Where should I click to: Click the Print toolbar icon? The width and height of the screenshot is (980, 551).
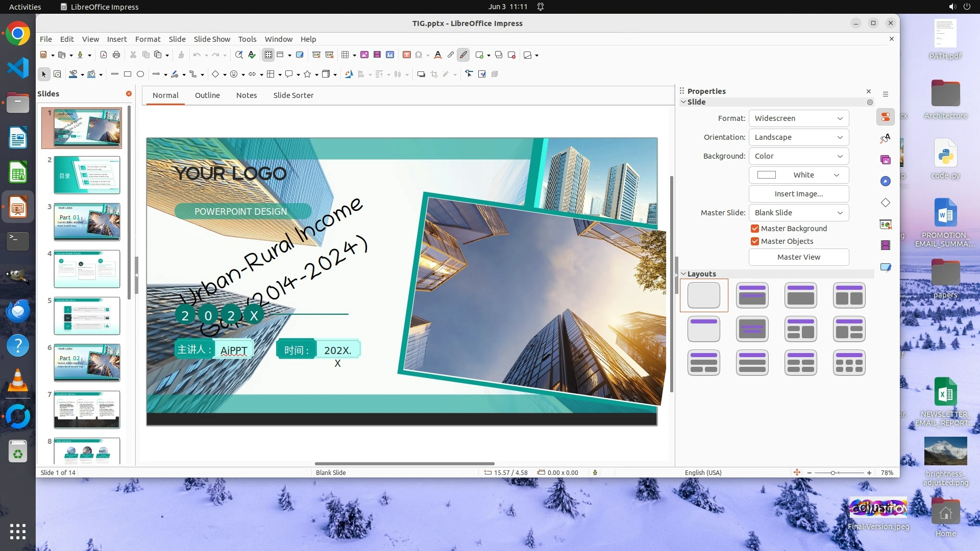click(x=116, y=55)
